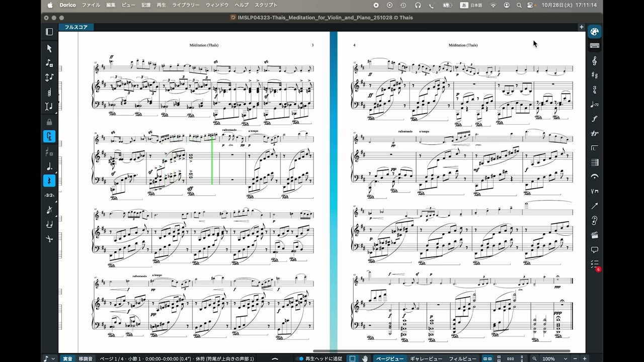The height and width of the screenshot is (362, 644).
Task: Click the plus button to add new tab
Action: click(x=582, y=27)
